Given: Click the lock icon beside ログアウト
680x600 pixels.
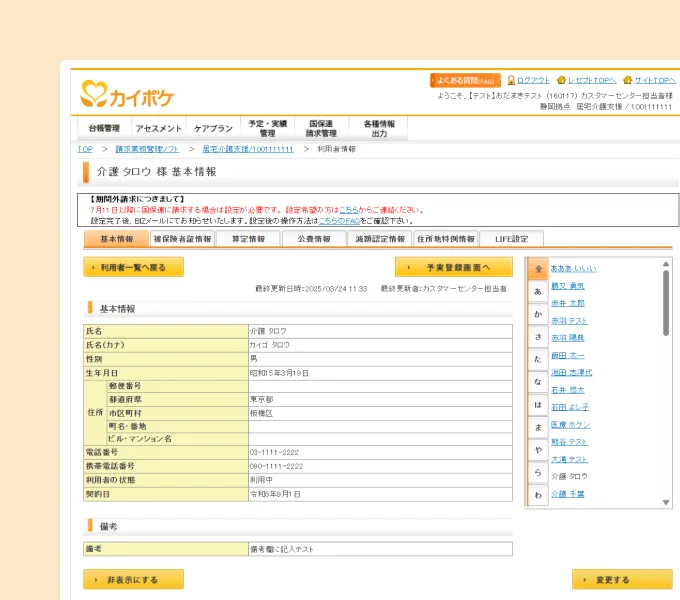Looking at the screenshot, I should 511,80.
